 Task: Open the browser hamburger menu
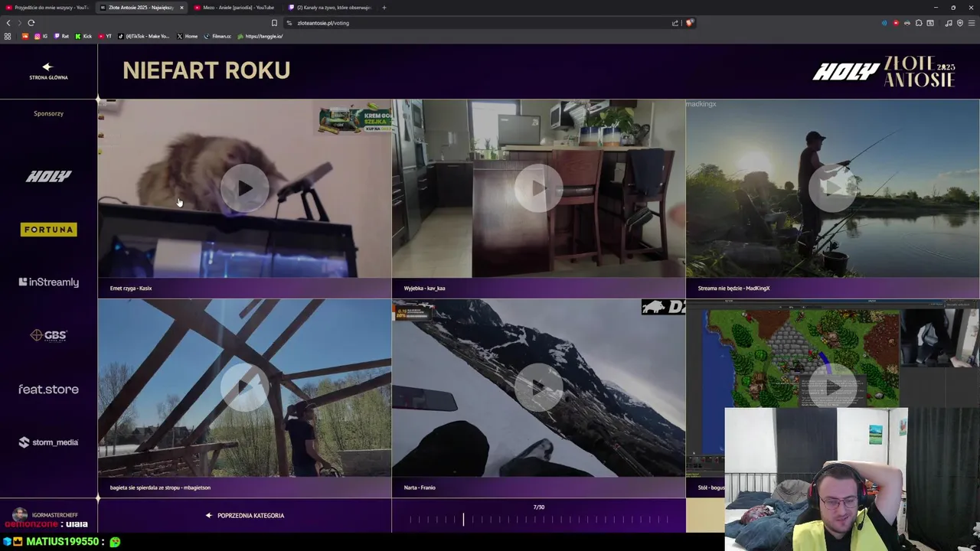click(972, 23)
